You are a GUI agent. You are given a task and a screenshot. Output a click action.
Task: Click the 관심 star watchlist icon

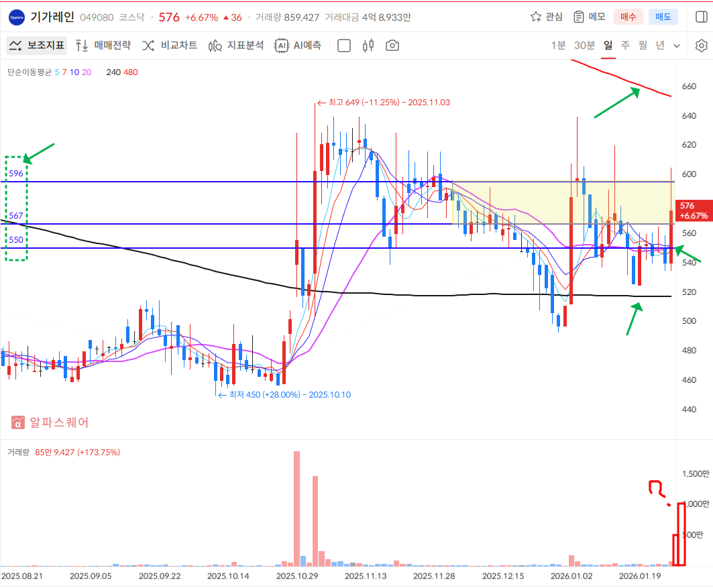pyautogui.click(x=536, y=17)
